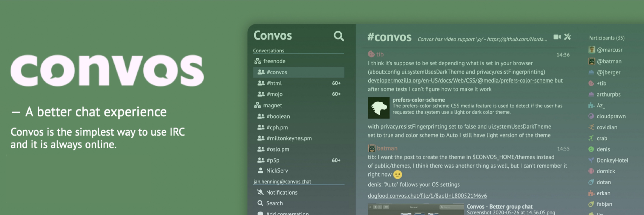Viewport: 644px width, 215px height.
Task: Click the person icon beside NickServ
Action: 260,170
